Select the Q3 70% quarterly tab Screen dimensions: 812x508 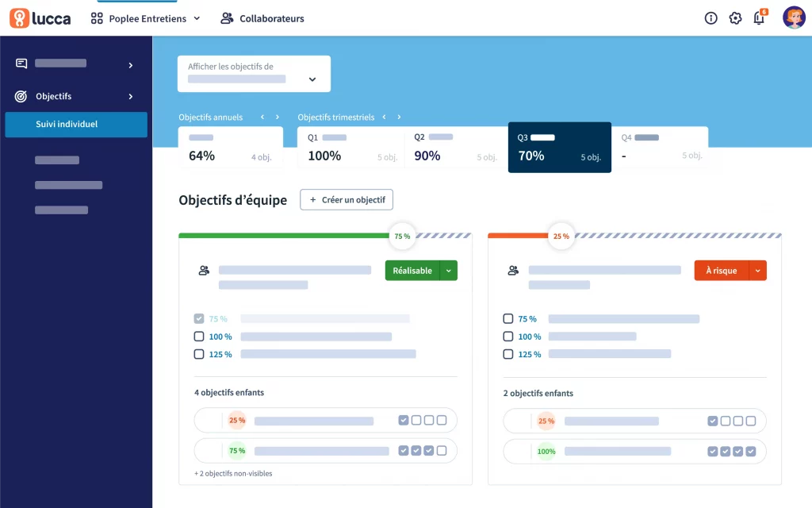coord(559,147)
